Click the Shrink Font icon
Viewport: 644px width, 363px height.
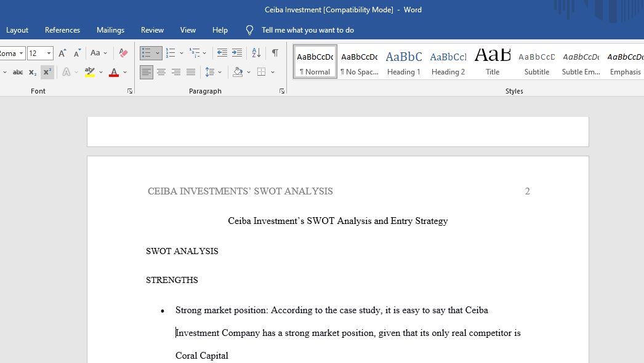(77, 53)
